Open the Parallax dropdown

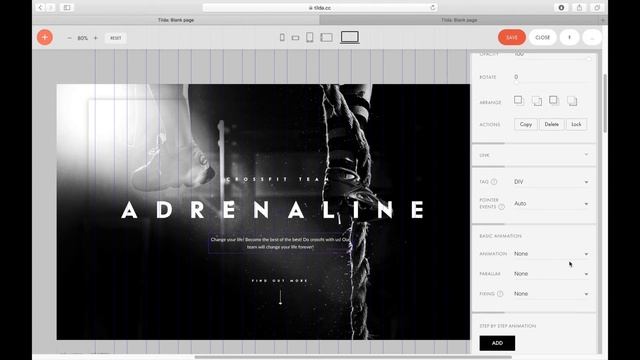pyautogui.click(x=551, y=273)
